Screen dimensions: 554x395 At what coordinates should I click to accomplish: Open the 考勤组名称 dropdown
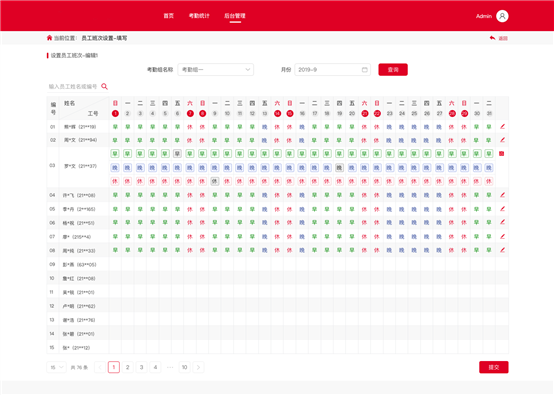(x=216, y=70)
